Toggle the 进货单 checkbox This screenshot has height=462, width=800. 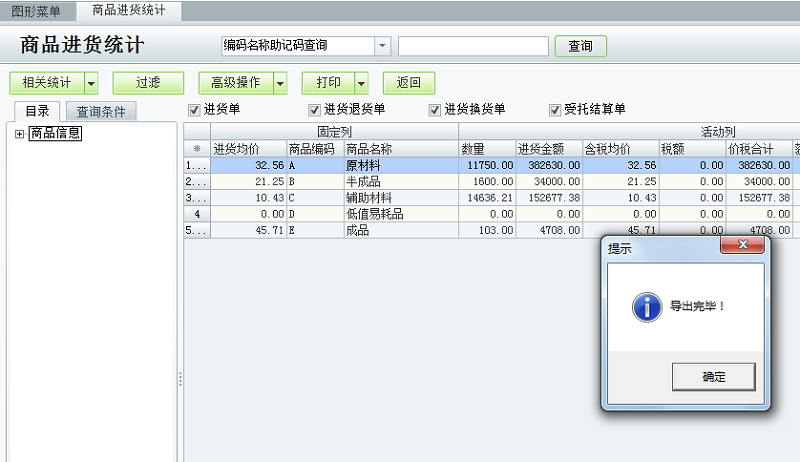pyautogui.click(x=194, y=110)
